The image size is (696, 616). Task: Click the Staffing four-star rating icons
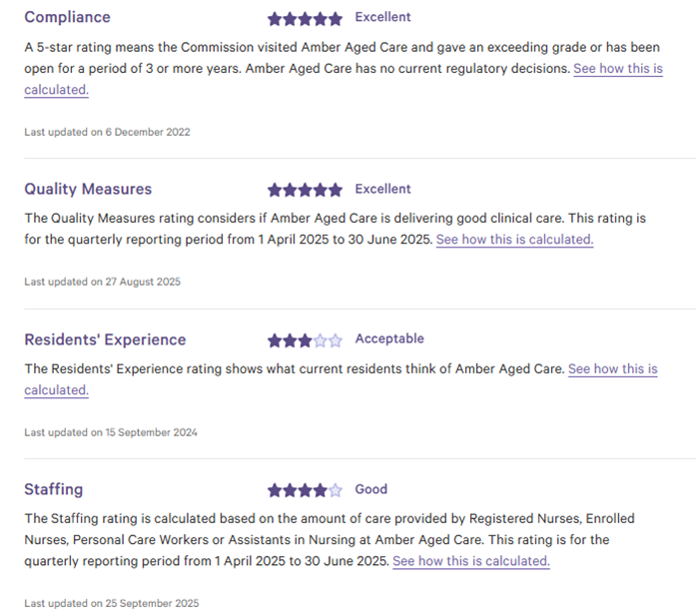[305, 490]
